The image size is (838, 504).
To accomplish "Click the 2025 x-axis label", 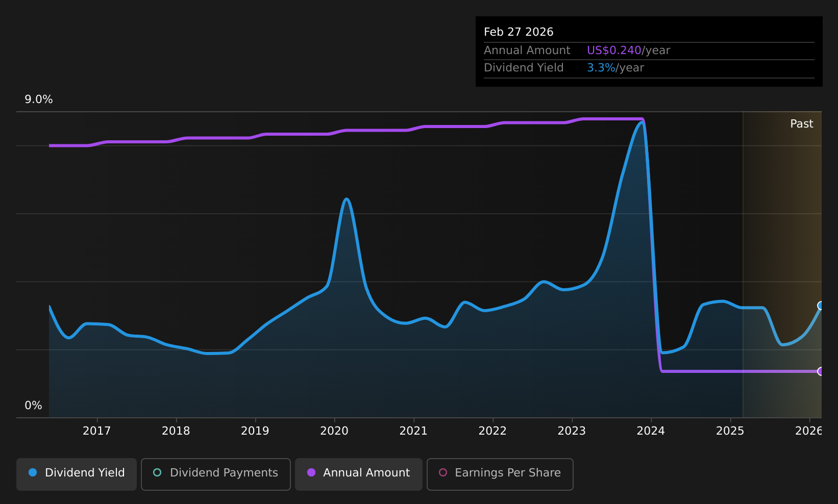I will pyautogui.click(x=730, y=431).
